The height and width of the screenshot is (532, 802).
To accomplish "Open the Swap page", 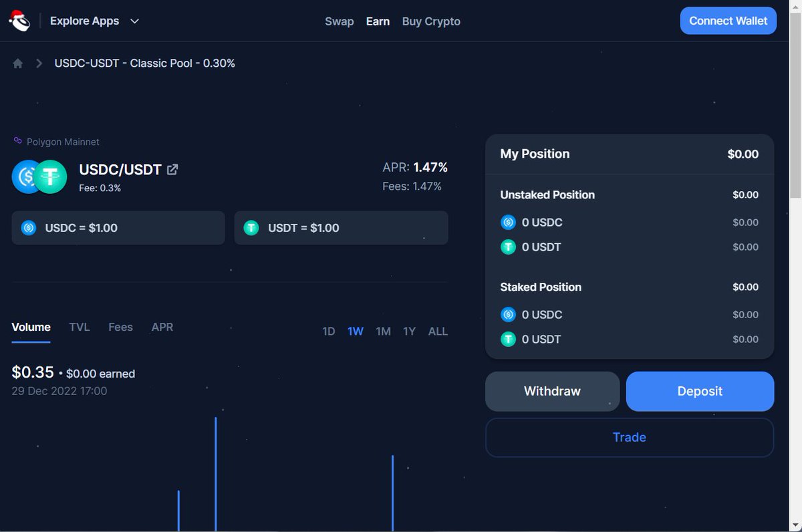I will 339,21.
